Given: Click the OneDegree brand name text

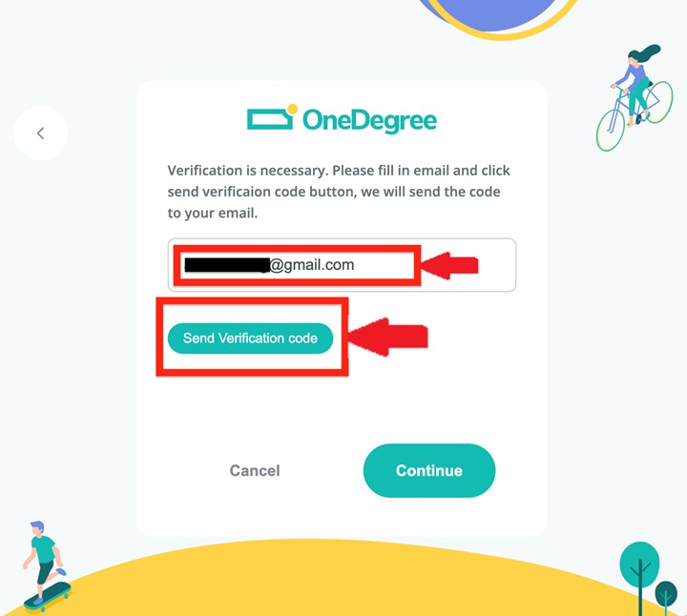Looking at the screenshot, I should point(369,120).
